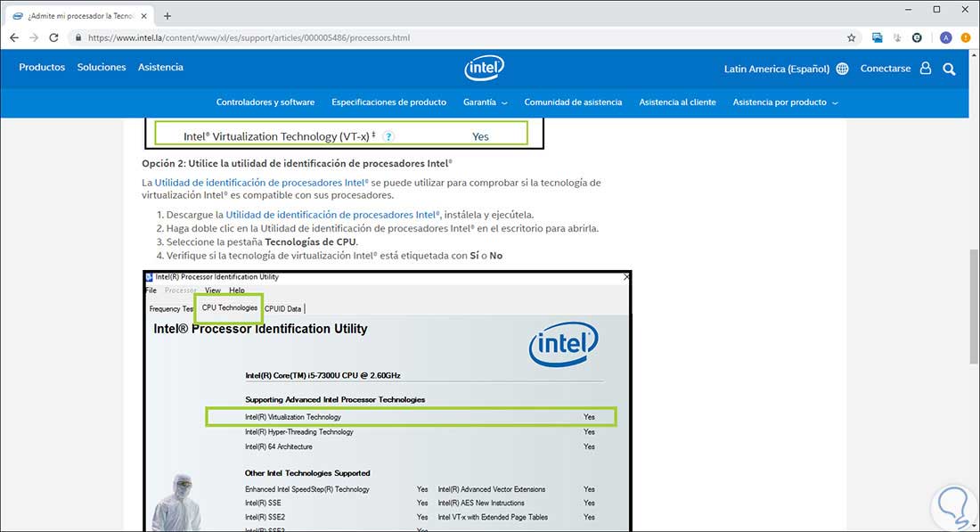Click the Intel(R) 64 Architecture row
980x532 pixels.
tap(420, 447)
